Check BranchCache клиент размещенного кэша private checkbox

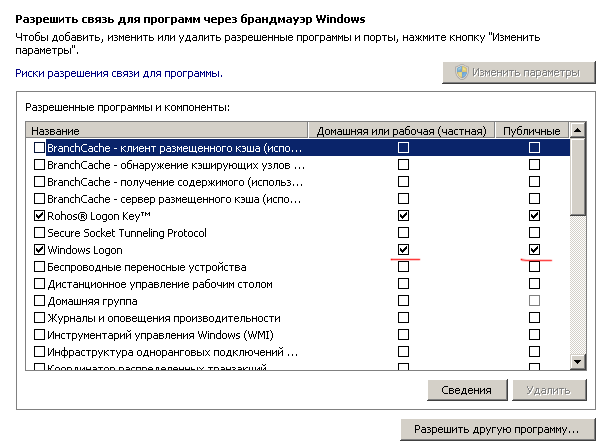pos(403,148)
